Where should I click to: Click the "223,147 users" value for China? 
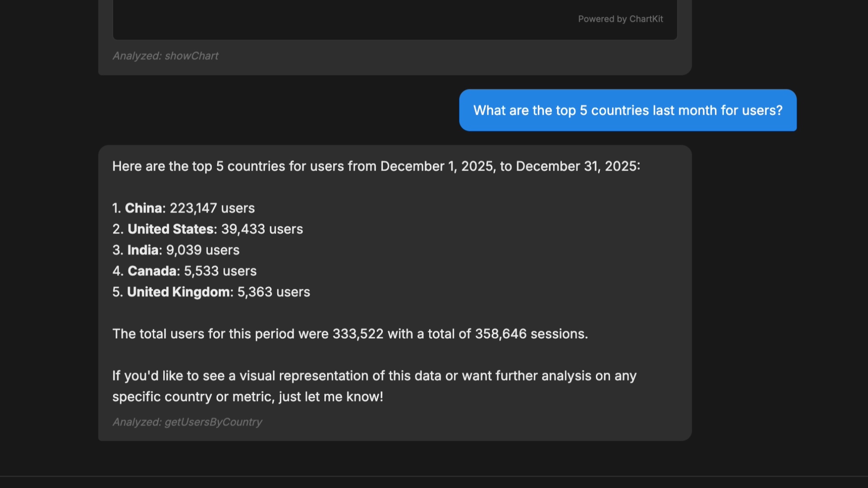click(x=211, y=208)
